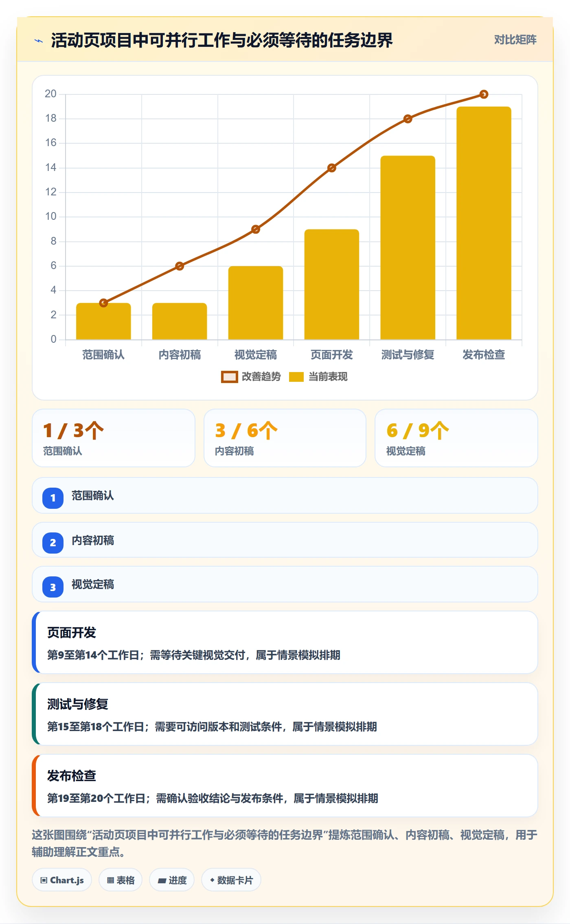Click the 数据卡片 tag chip

pos(231,880)
